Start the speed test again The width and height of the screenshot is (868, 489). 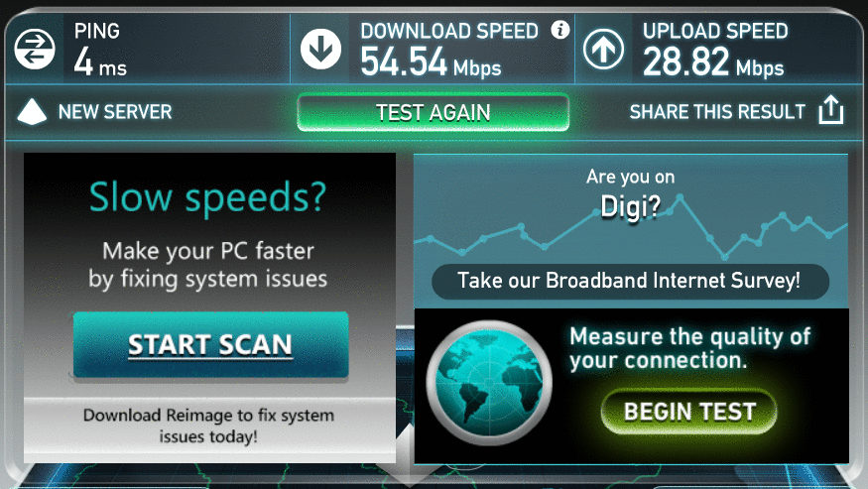click(x=433, y=112)
